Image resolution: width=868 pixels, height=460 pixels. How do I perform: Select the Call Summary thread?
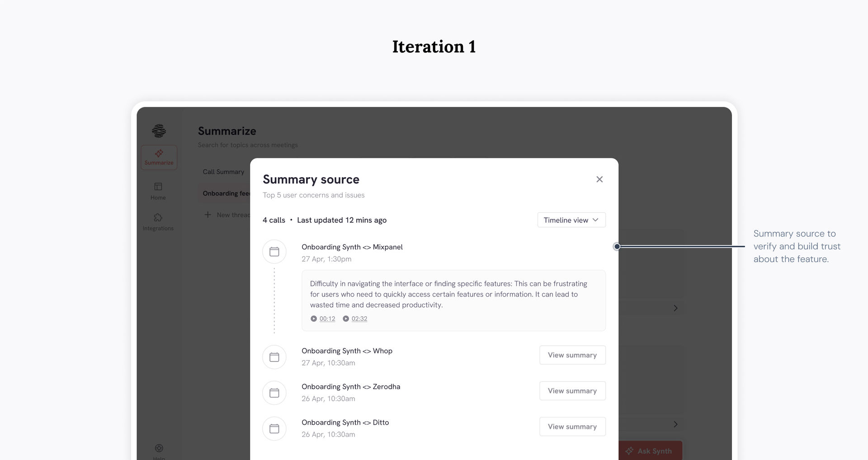(x=223, y=172)
